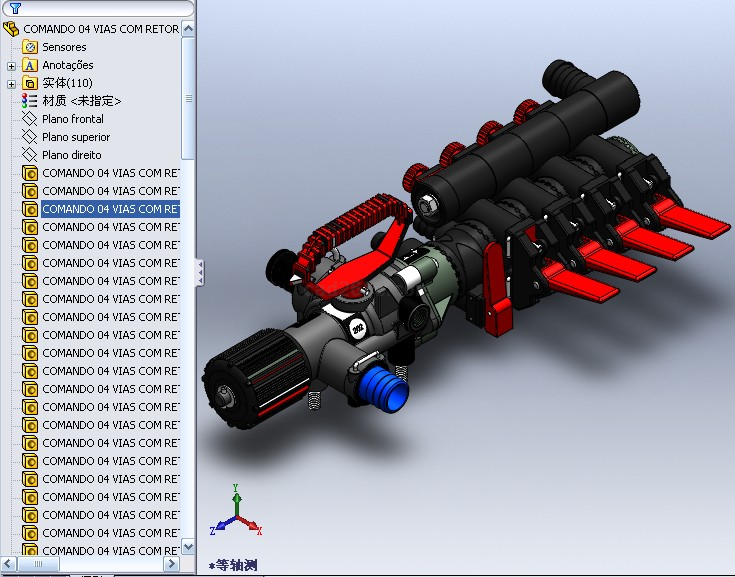This screenshot has height=577, width=735.
Task: Click the horizontal scrollbar right arrow
Action: [x=174, y=565]
